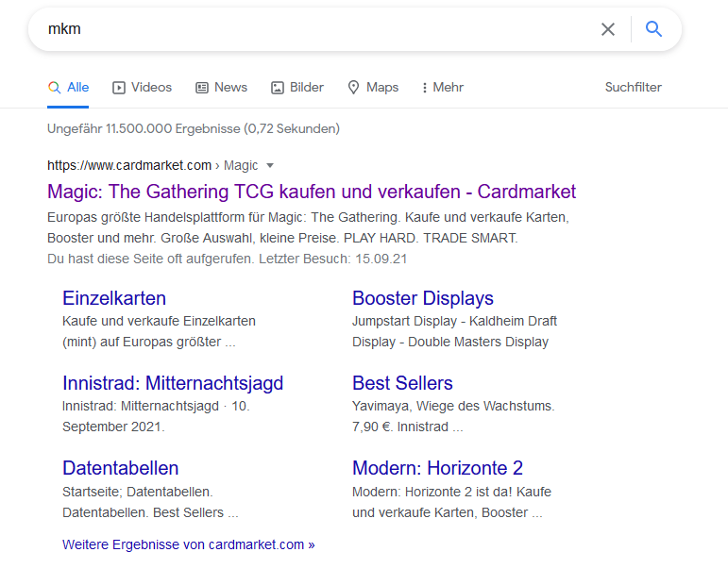Open the Modern: Horizonte 2 sitelink
Screen dimensions: 728x569
pyautogui.click(x=437, y=468)
